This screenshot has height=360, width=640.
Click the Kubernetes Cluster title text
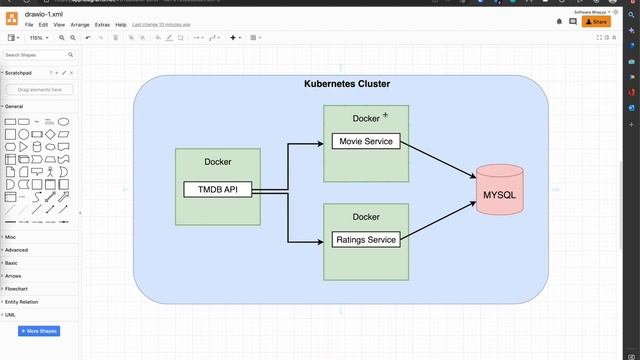[347, 84]
